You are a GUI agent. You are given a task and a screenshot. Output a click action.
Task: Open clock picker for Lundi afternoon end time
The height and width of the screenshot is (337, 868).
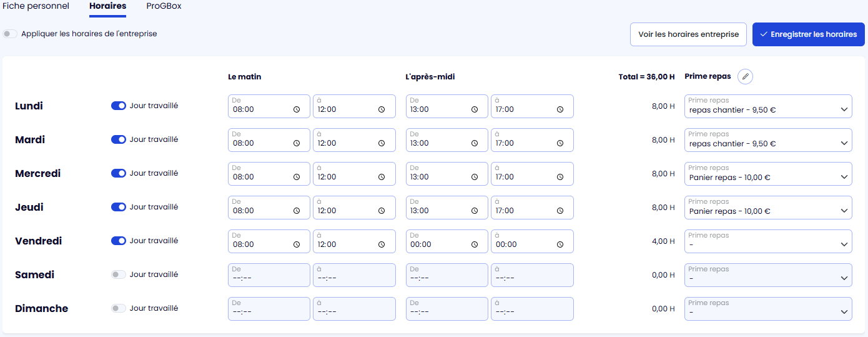tap(560, 109)
